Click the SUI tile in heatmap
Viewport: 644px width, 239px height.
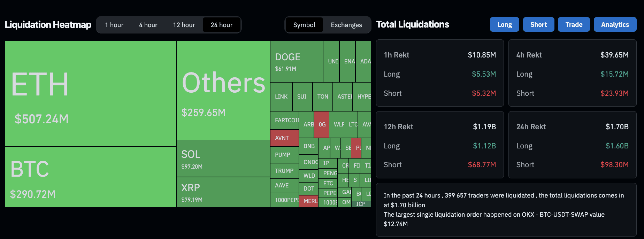(x=302, y=97)
